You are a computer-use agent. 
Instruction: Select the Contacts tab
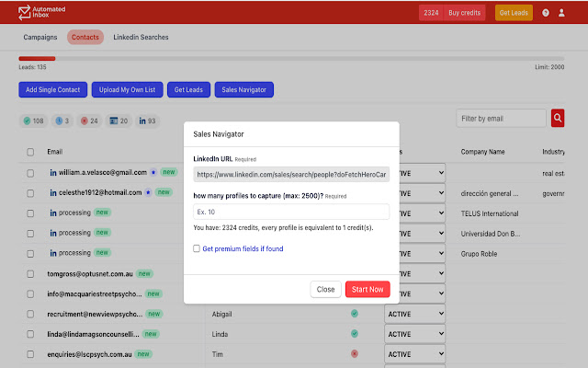click(x=85, y=37)
